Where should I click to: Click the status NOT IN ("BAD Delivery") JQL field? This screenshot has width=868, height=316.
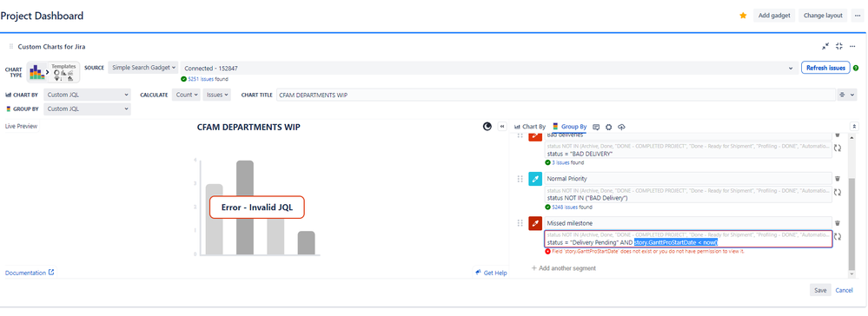688,194
